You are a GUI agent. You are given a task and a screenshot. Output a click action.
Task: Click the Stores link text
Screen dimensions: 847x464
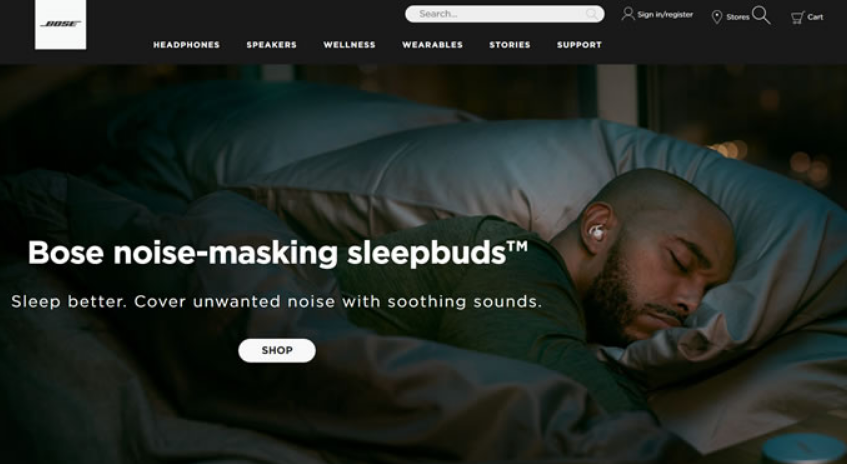[737, 17]
